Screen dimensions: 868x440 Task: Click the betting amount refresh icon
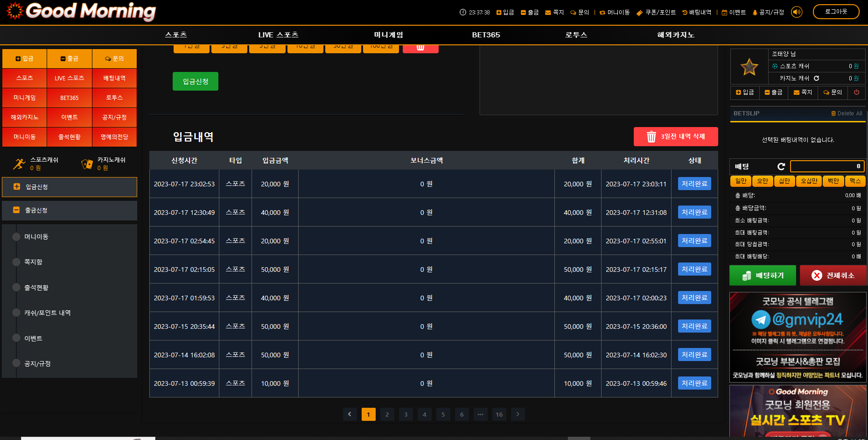(x=781, y=166)
